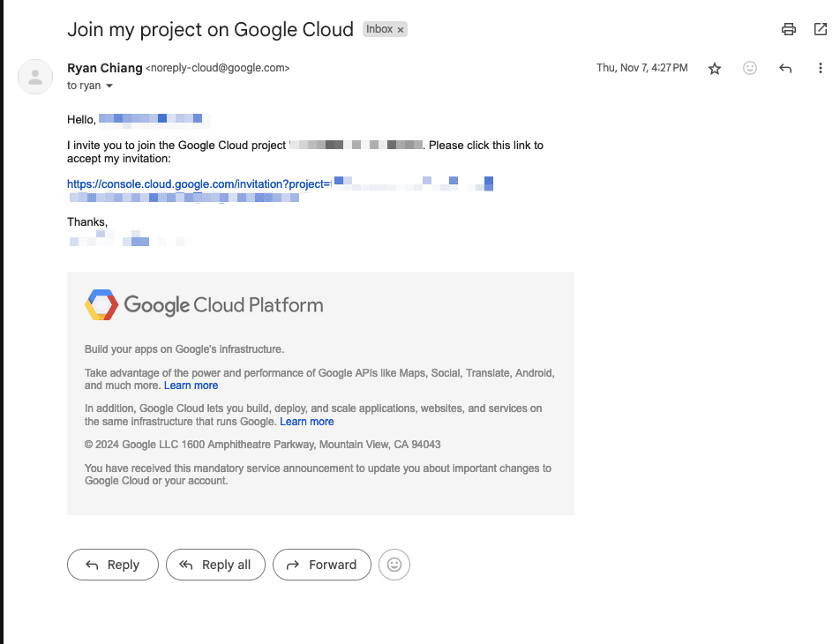
Task: Remove the Inbox label with the x
Action: [x=401, y=30]
